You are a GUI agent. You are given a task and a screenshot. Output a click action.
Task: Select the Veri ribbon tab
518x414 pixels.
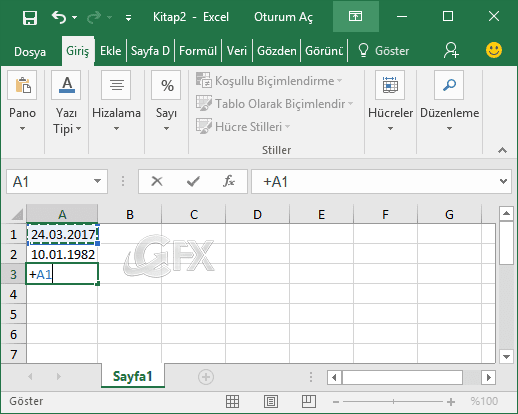(237, 51)
